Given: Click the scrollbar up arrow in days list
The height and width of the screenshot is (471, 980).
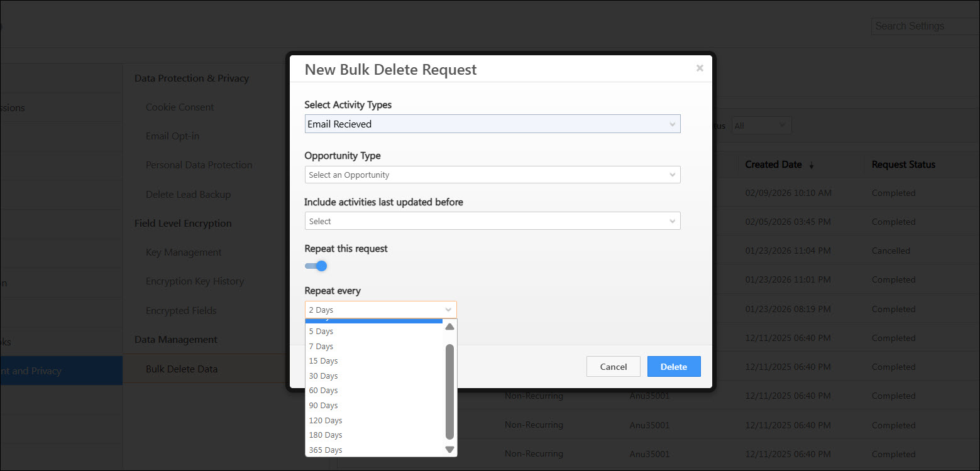Looking at the screenshot, I should pos(449,326).
